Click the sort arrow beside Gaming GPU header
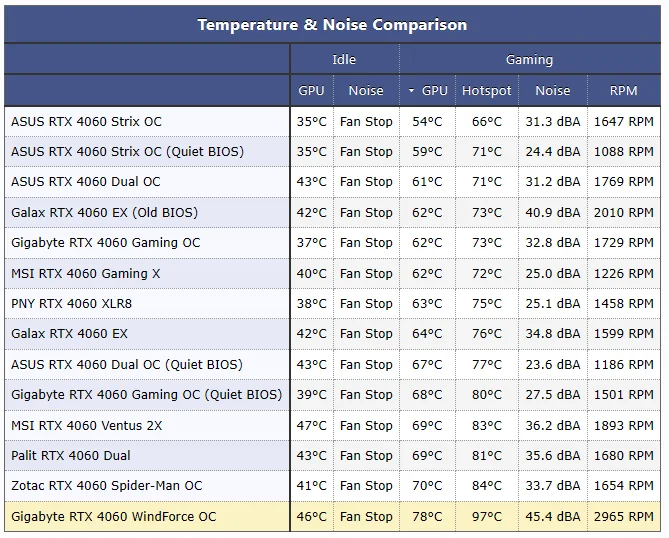This screenshot has height=538, width=669. (x=411, y=91)
